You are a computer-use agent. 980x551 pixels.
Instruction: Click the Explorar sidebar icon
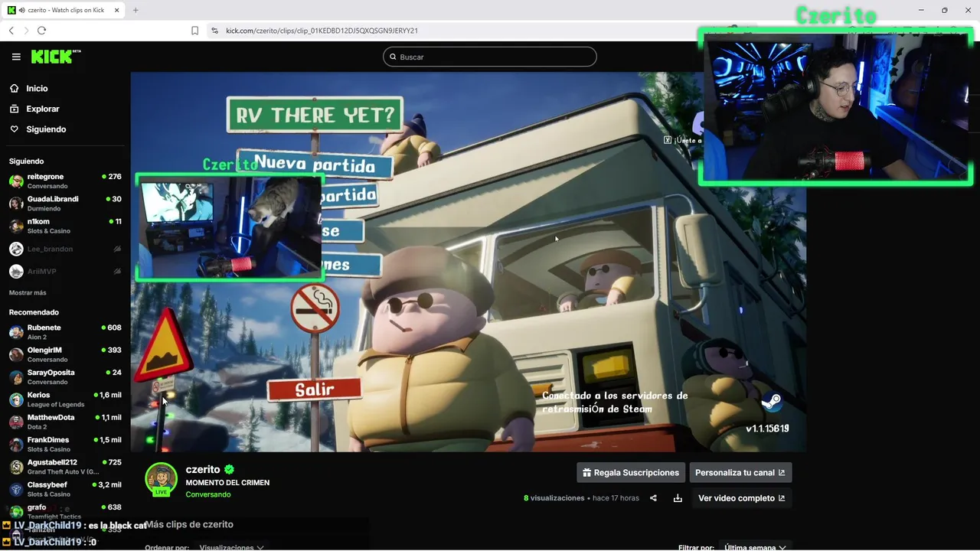click(x=14, y=109)
